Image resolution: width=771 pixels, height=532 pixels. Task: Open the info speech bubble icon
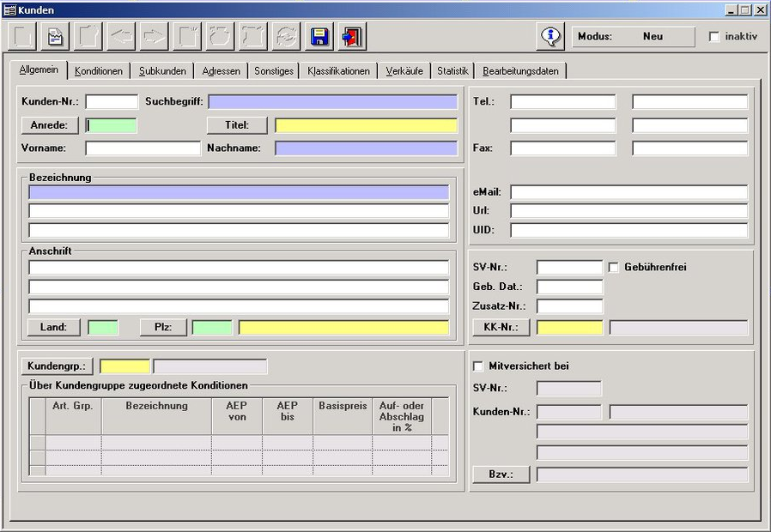(x=550, y=37)
